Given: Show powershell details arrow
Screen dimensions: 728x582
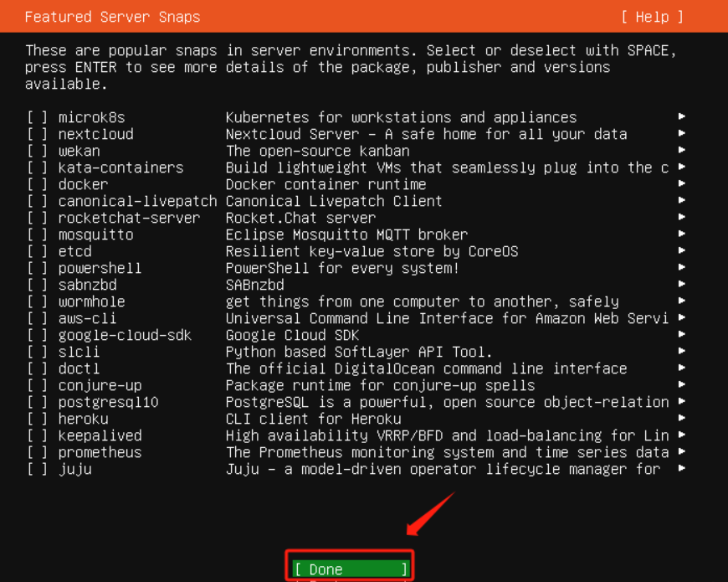Looking at the screenshot, I should [682, 266].
